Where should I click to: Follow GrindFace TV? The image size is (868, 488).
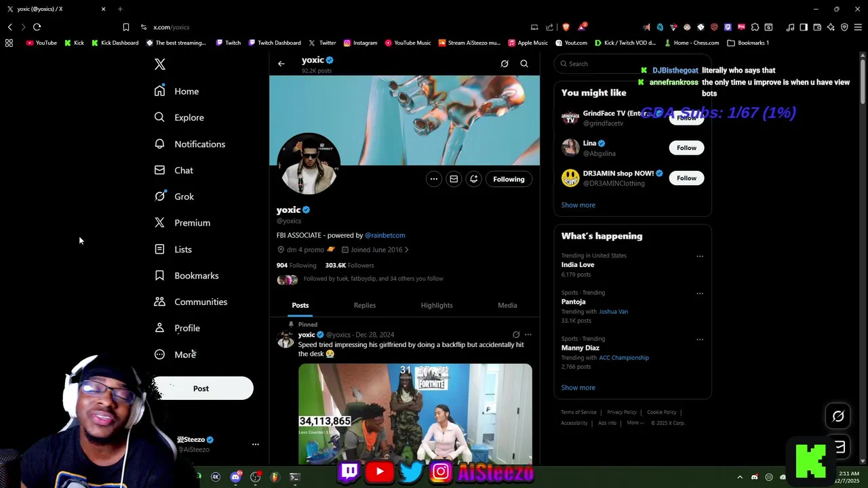click(x=686, y=118)
